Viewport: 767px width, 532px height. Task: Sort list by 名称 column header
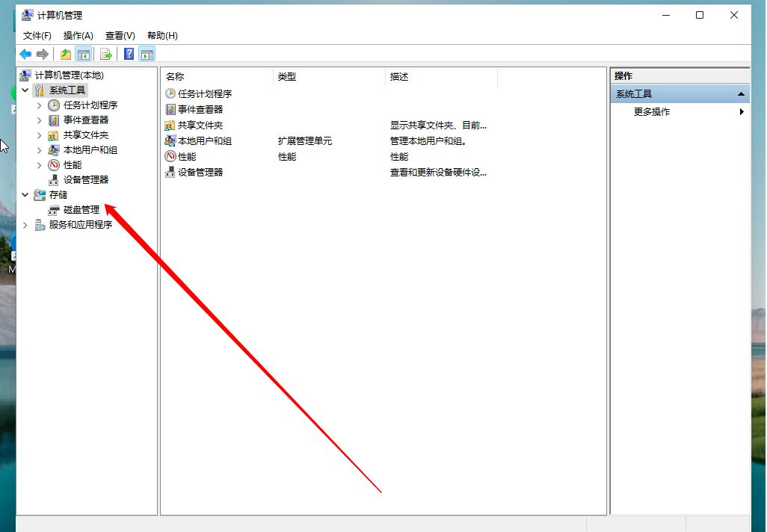218,77
